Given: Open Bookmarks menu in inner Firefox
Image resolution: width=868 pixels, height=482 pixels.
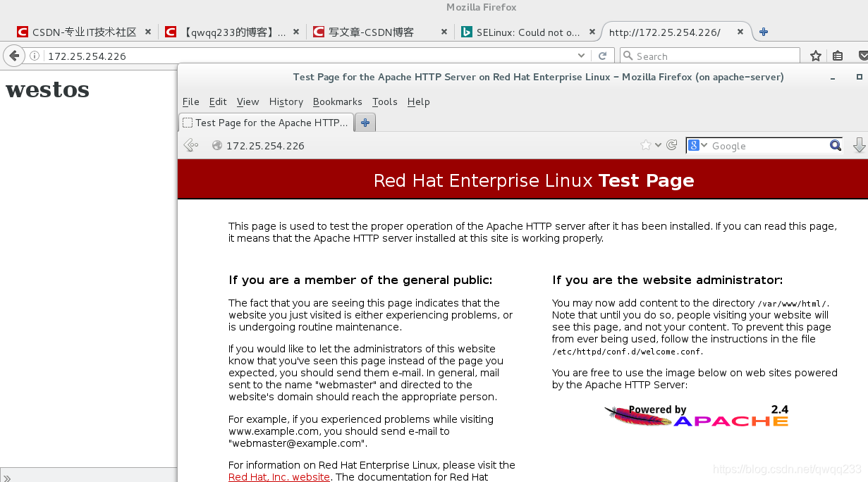Looking at the screenshot, I should [337, 101].
